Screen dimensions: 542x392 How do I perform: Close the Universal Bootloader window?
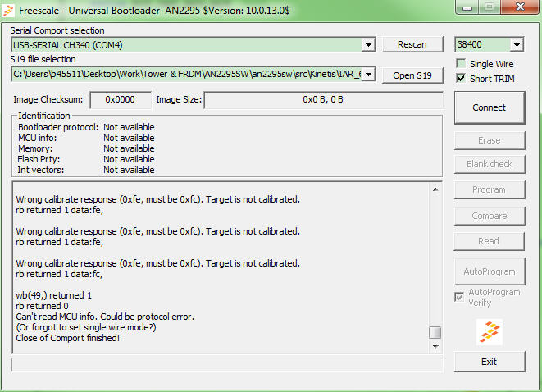520,7
